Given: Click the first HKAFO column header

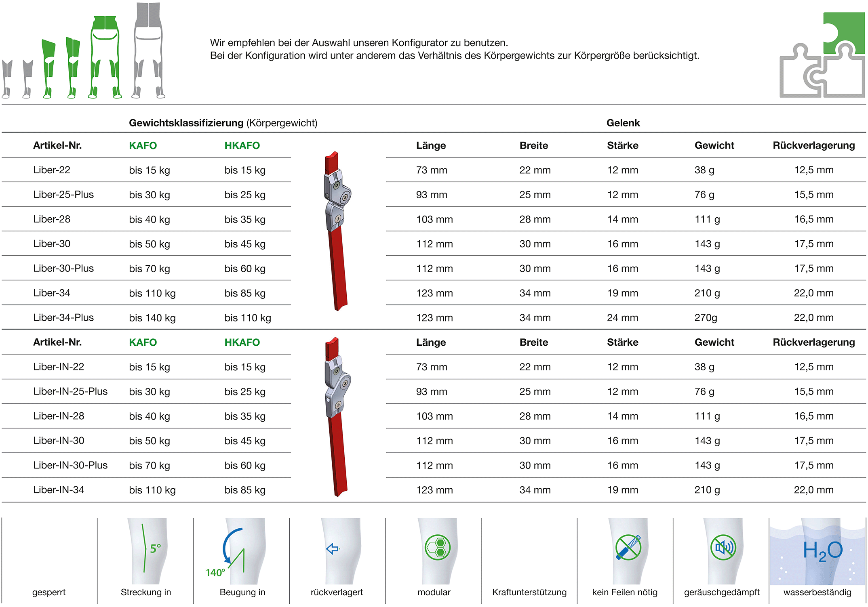Looking at the screenshot, I should [x=242, y=145].
